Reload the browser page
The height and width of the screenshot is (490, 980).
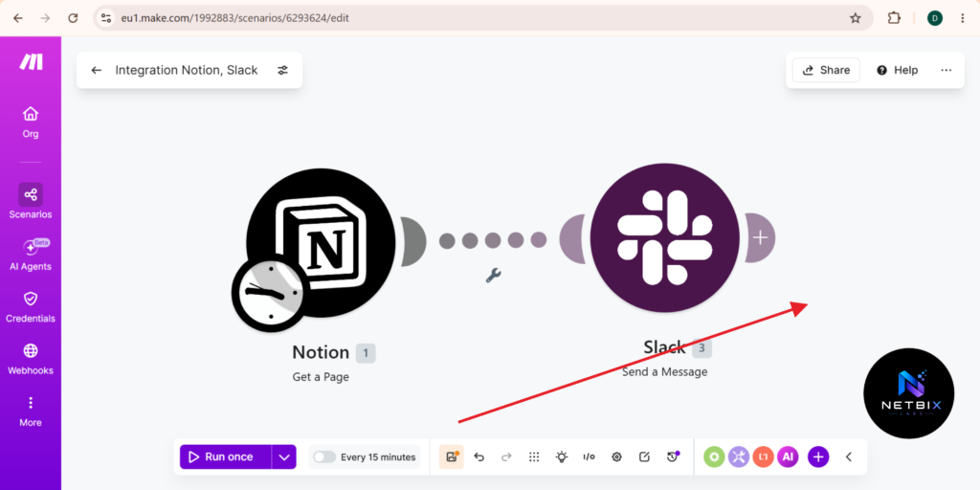tap(73, 18)
